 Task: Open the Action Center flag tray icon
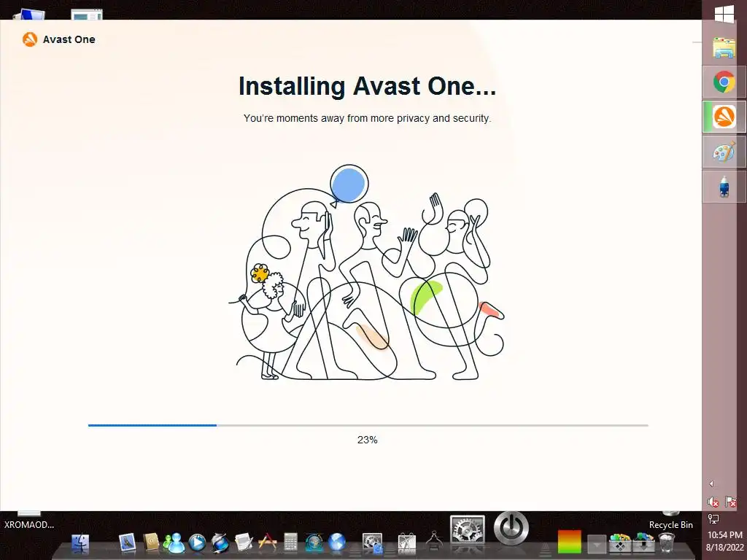coord(730,502)
